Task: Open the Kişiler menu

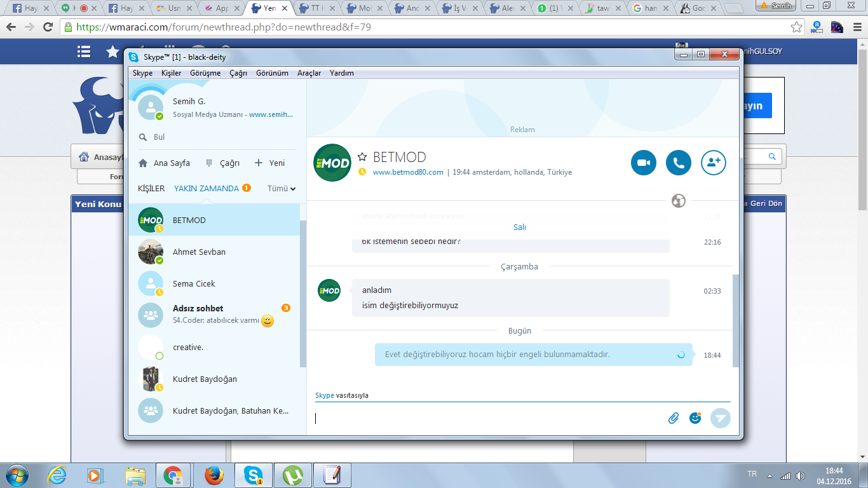Action: tap(172, 73)
